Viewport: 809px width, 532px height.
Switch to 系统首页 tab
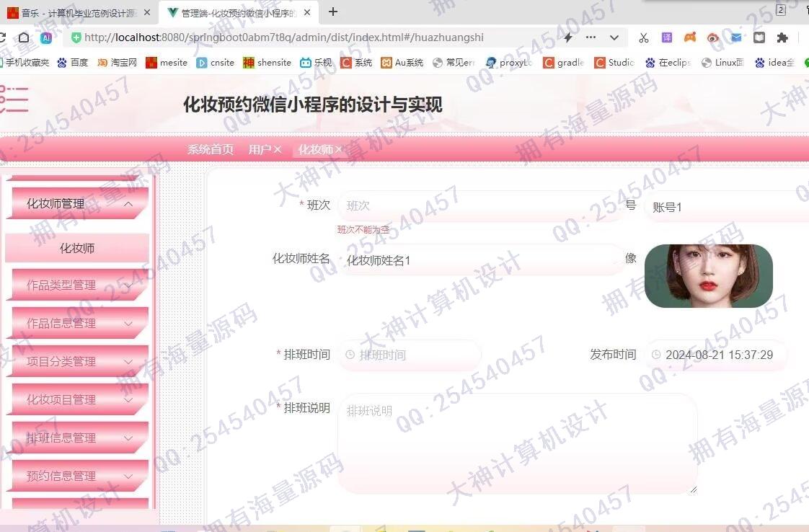click(x=210, y=149)
